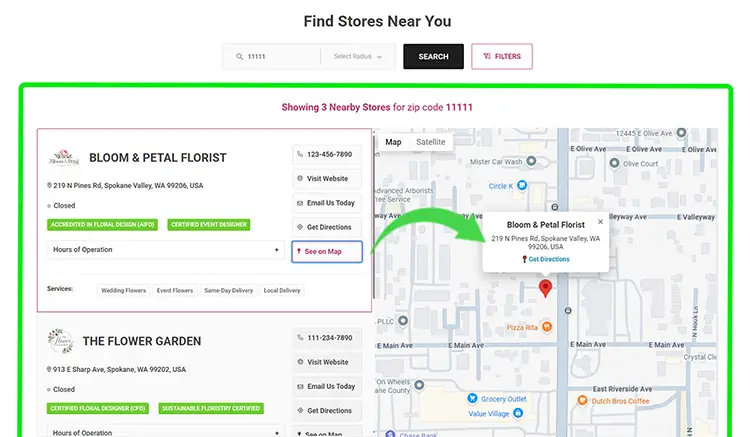This screenshot has height=437, width=750.
Task: Expand Hours of Operation for Bloom & Petal
Action: pyautogui.click(x=166, y=250)
